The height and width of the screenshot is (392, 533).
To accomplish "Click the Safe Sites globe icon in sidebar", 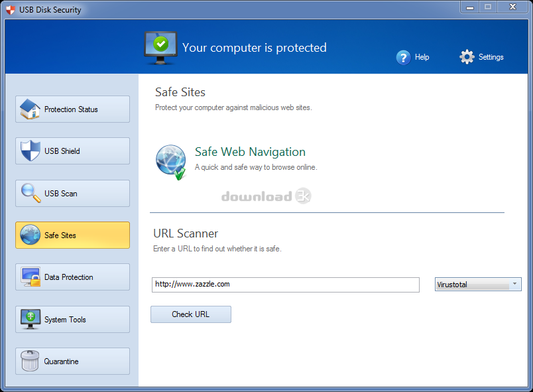I will [x=30, y=235].
